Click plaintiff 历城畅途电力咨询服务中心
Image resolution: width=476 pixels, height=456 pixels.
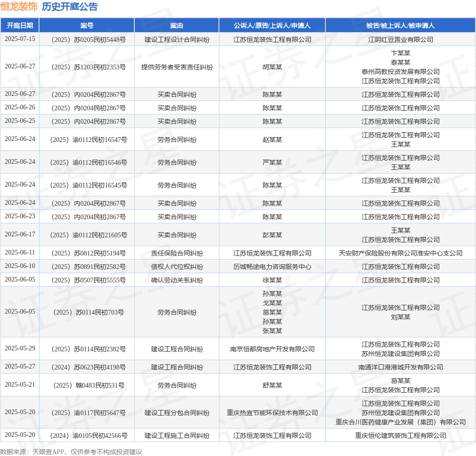coord(272,267)
